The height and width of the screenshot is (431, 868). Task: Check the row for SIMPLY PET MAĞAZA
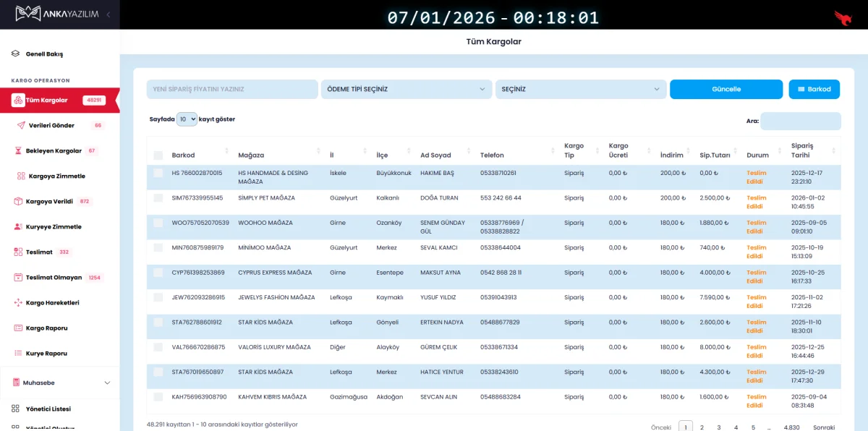click(x=158, y=197)
